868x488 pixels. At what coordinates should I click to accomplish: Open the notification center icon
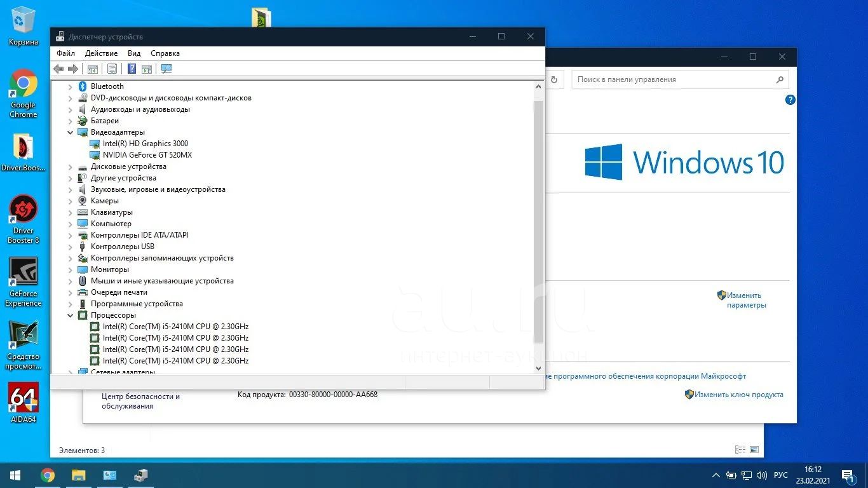(x=848, y=475)
